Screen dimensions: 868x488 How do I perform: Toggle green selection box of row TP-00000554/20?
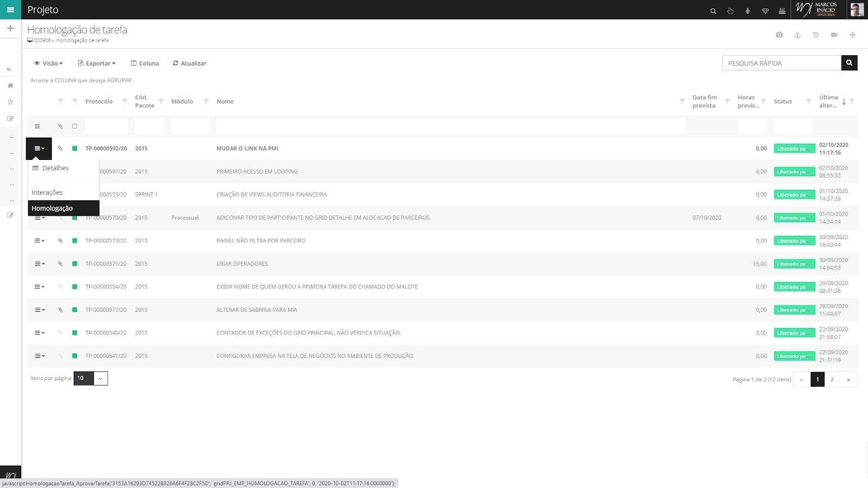coord(75,287)
